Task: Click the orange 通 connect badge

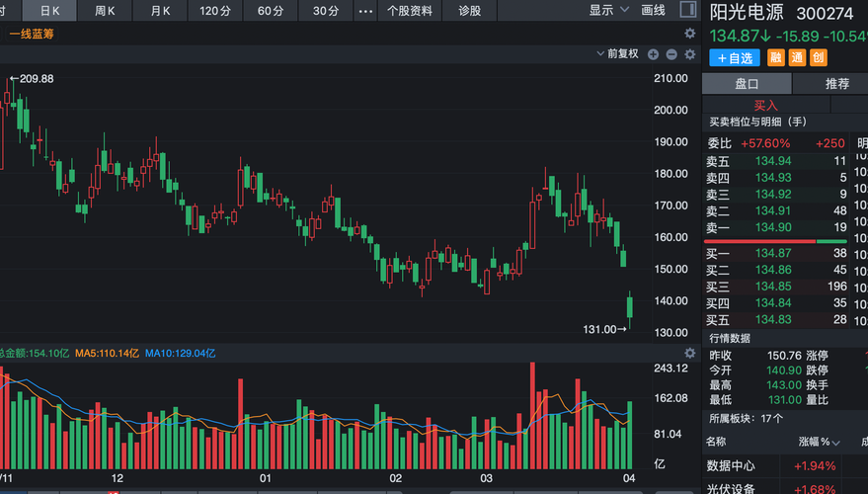Action: click(797, 58)
